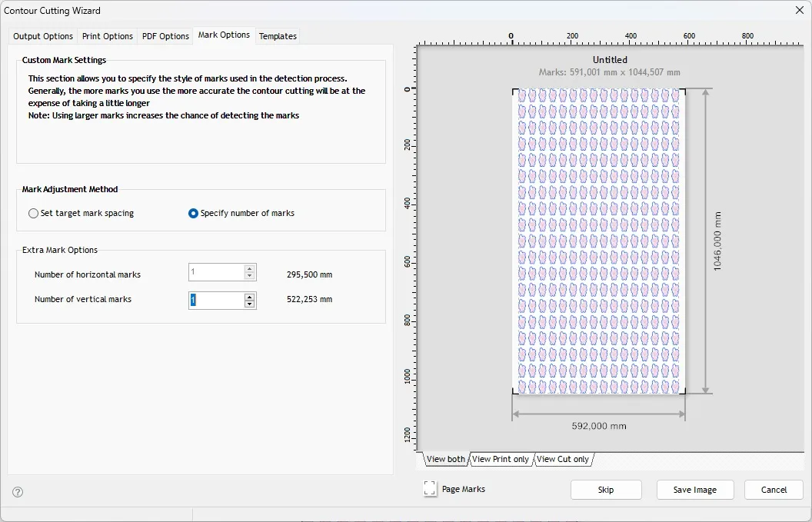
Task: Close the Contour Cutting Wizard window
Action: point(800,10)
